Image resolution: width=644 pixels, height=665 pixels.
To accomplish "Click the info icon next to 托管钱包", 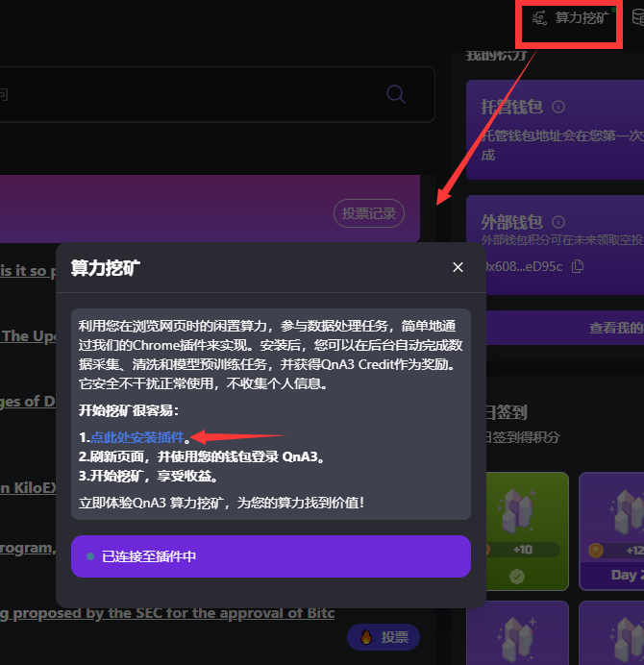I will (558, 107).
